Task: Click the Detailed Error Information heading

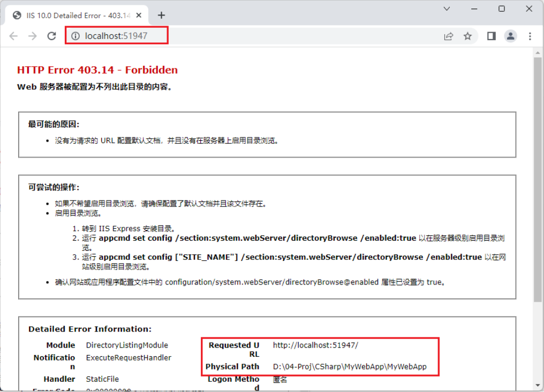Action: coord(90,329)
